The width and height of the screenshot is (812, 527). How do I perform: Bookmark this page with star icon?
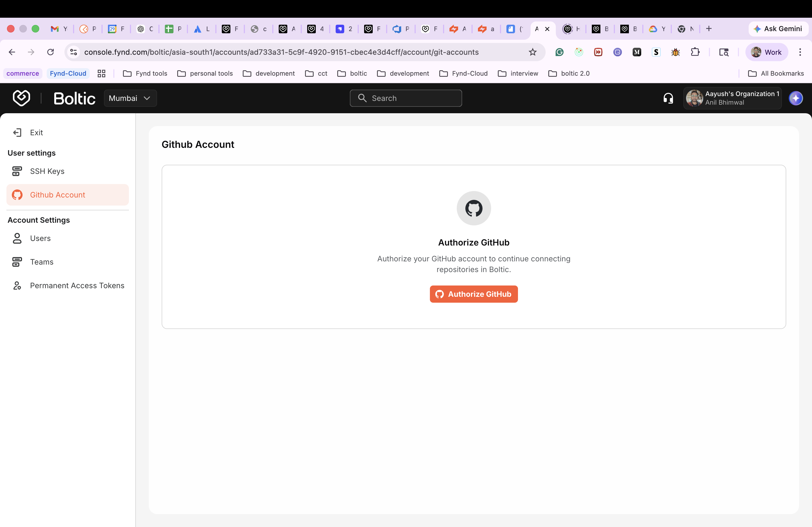tap(532, 52)
